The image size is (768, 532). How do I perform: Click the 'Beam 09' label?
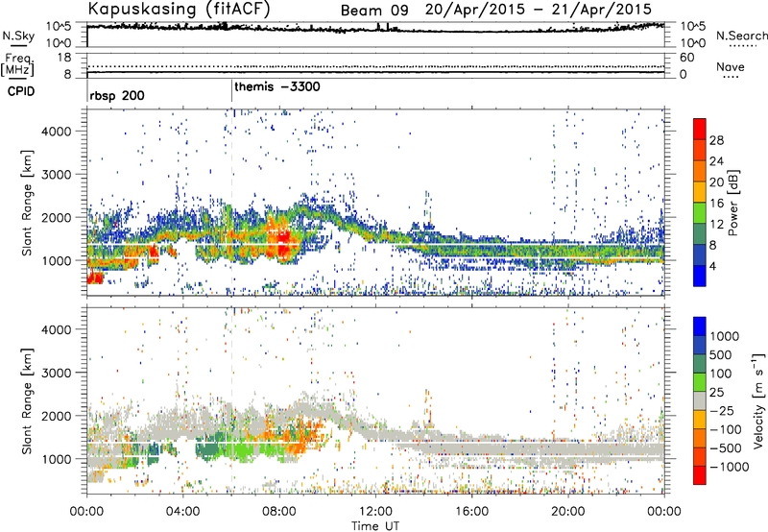click(x=374, y=11)
